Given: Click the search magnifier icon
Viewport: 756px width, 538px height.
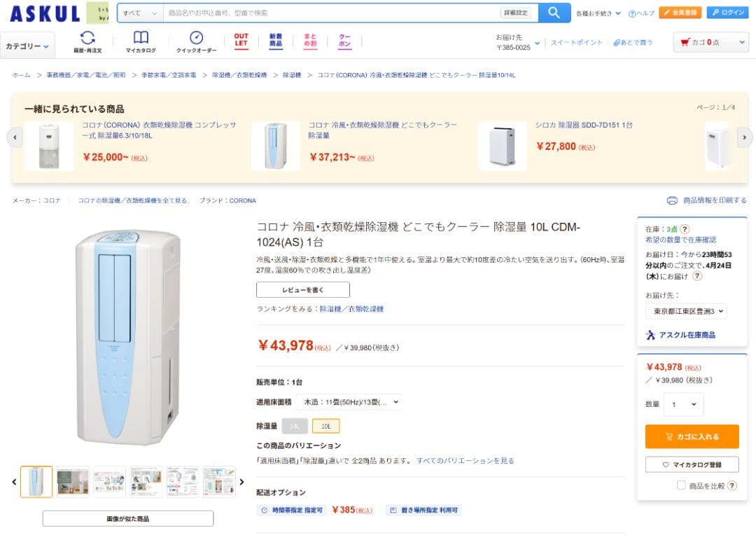Looking at the screenshot, I should pyautogui.click(x=554, y=13).
